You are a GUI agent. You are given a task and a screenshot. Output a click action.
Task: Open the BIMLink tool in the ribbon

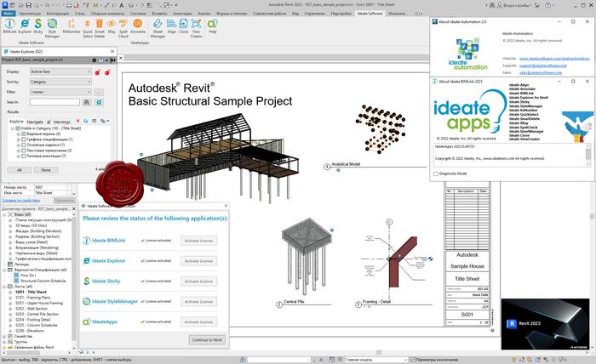tap(9, 30)
